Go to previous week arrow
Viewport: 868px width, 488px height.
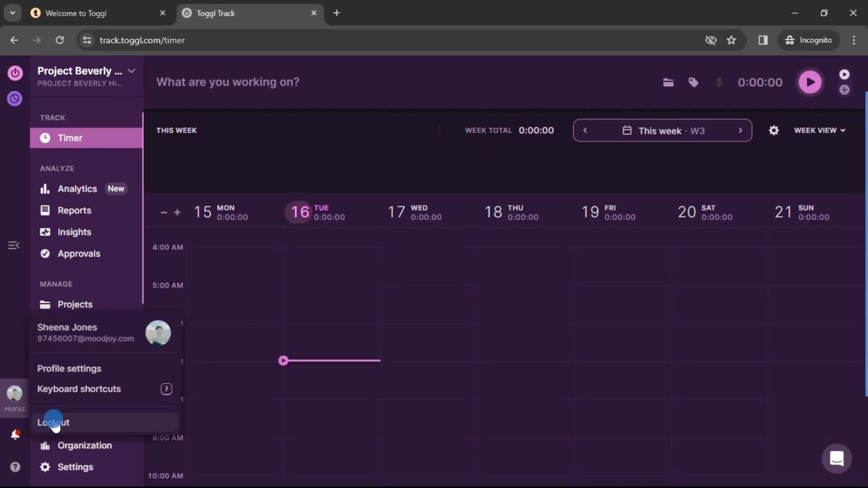[x=585, y=130]
